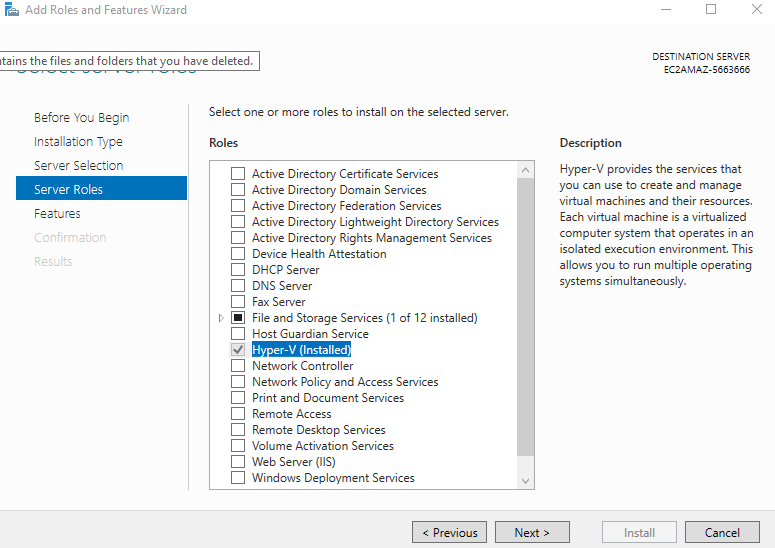Jump to the Features step
Image resolution: width=775 pixels, height=548 pixels.
[57, 213]
